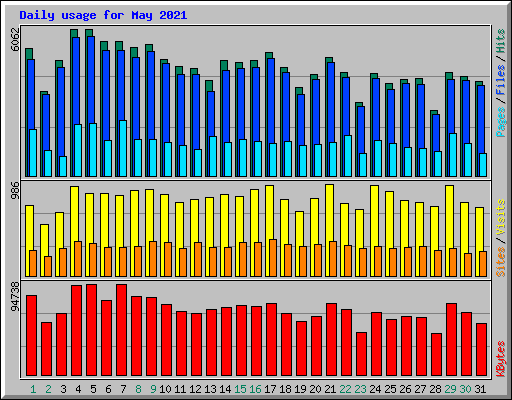The image size is (512, 400).
Task: Click day label 29 on x-axis
Action: click(x=450, y=389)
